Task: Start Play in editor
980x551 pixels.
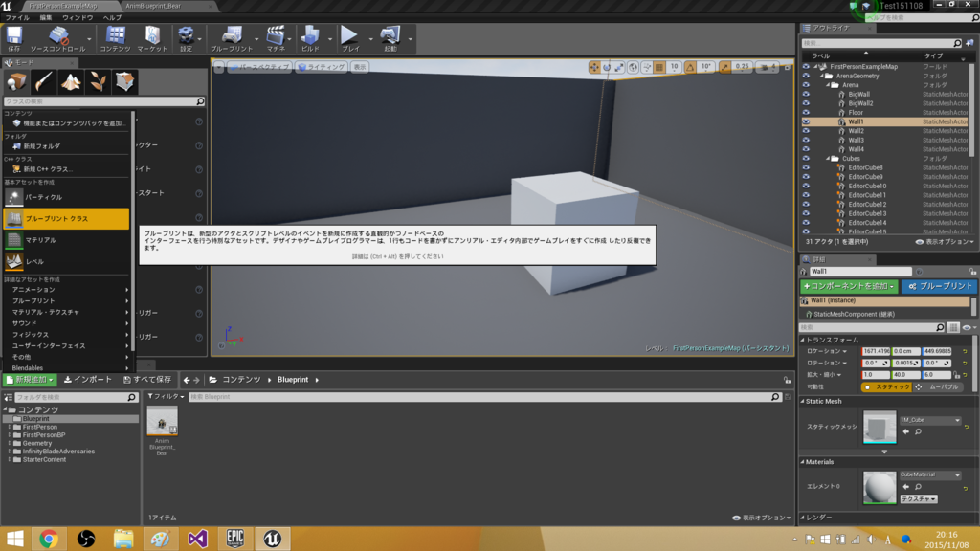Action: click(x=350, y=38)
